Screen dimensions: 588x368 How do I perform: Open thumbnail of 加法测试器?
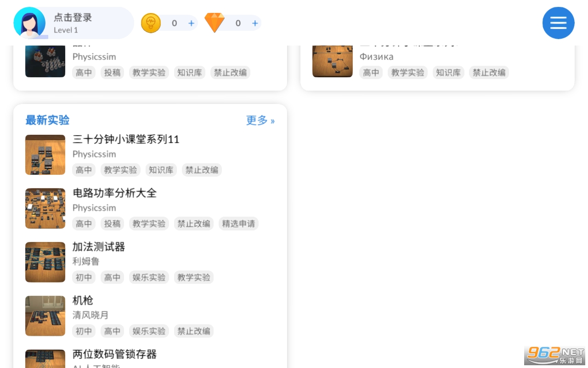pos(45,262)
